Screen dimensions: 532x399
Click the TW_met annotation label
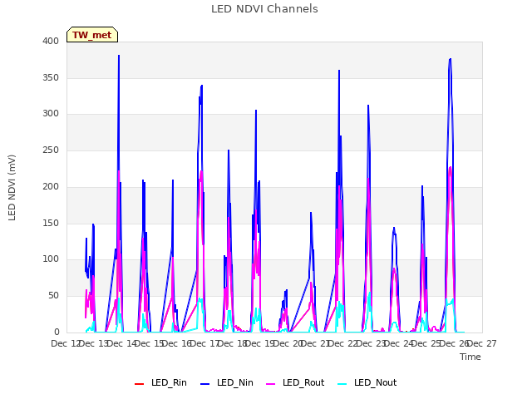(x=92, y=35)
